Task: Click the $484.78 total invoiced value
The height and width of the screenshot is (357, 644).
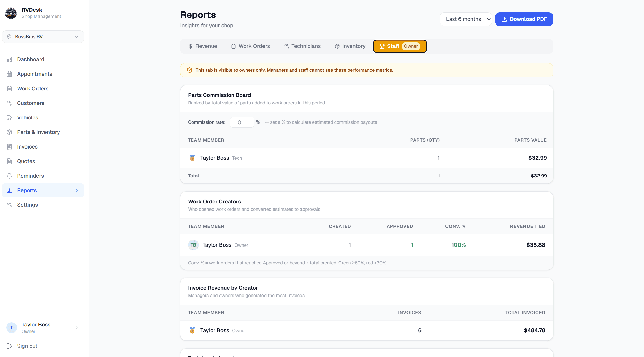Action: (534, 330)
